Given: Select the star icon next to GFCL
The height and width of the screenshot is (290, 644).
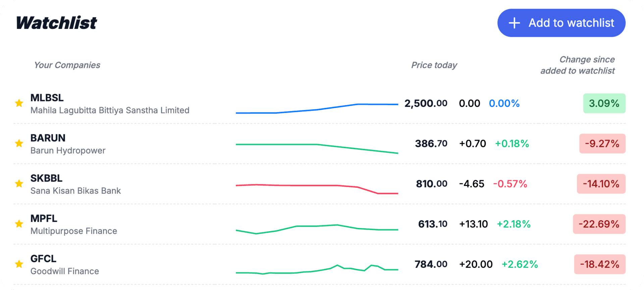Looking at the screenshot, I should [19, 264].
